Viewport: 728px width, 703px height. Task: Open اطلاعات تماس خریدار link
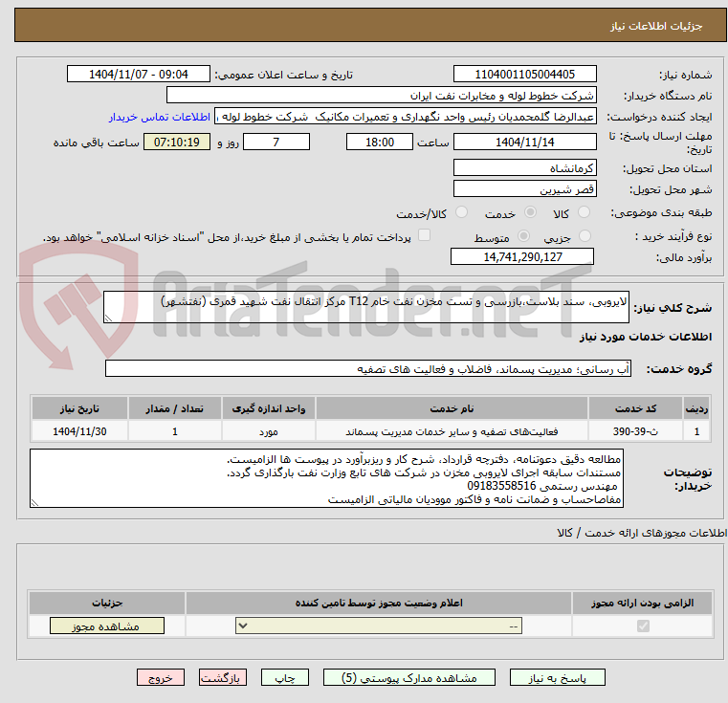(160, 117)
